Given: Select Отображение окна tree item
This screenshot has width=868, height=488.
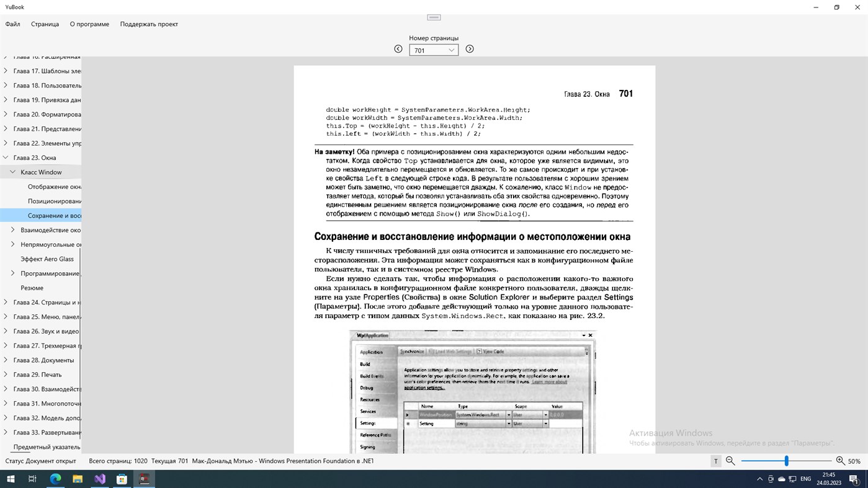Looking at the screenshot, I should pyautogui.click(x=55, y=187).
